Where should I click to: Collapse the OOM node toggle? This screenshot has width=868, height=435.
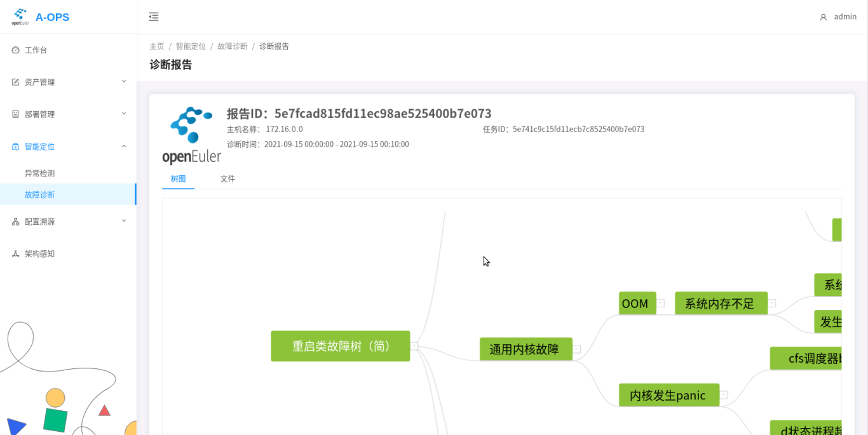(x=660, y=304)
